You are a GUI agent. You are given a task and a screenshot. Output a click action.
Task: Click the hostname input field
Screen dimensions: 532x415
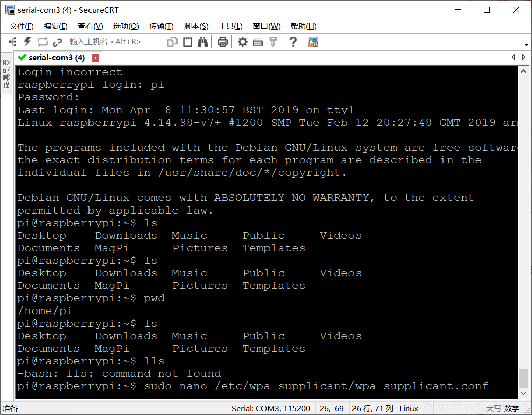pos(113,42)
